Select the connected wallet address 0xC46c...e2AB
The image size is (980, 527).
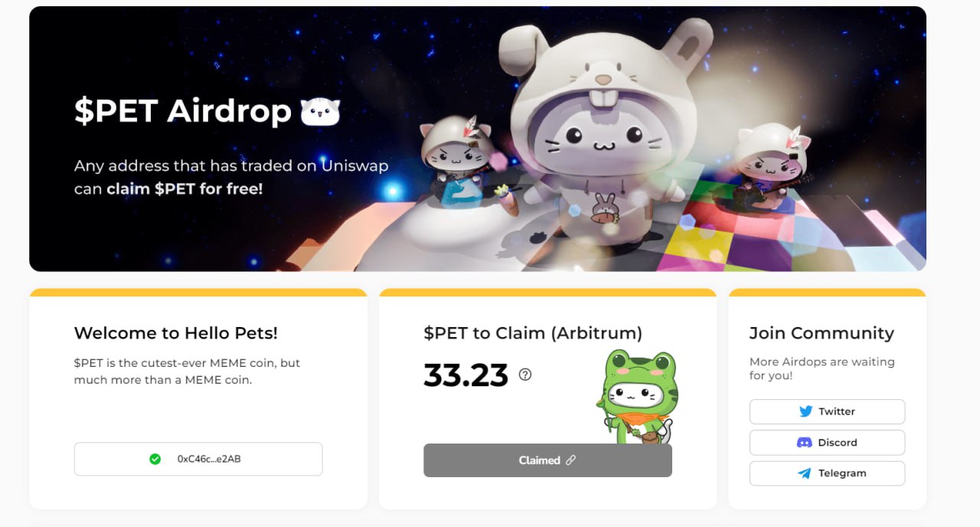198,459
